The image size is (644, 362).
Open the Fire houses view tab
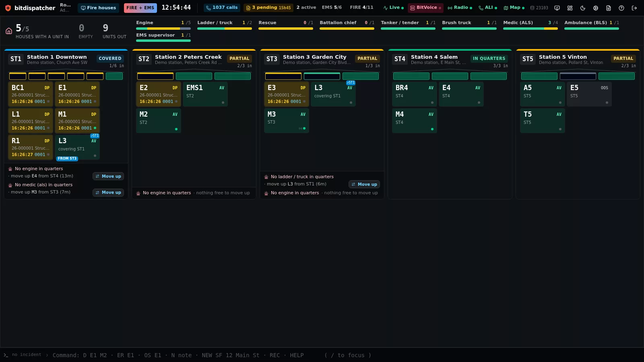coord(98,8)
